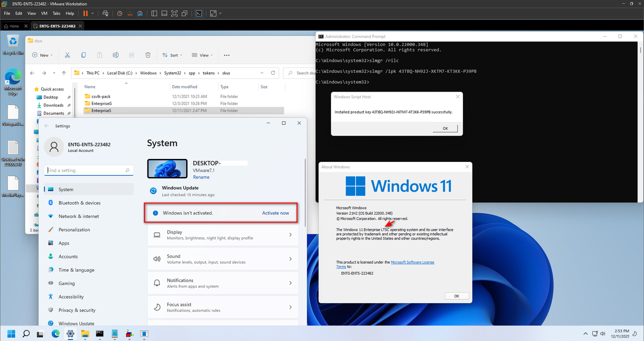
Task: Open the stretch guest dropdown arrow
Action: (x=220, y=13)
